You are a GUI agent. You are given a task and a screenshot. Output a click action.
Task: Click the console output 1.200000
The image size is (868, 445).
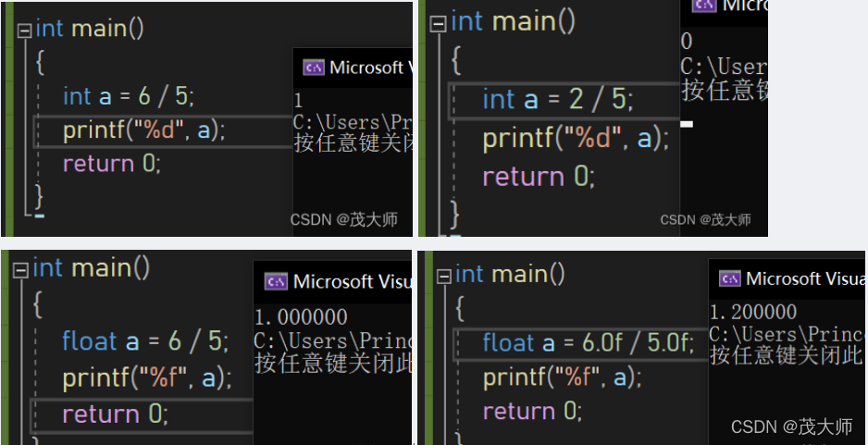pyautogui.click(x=753, y=312)
